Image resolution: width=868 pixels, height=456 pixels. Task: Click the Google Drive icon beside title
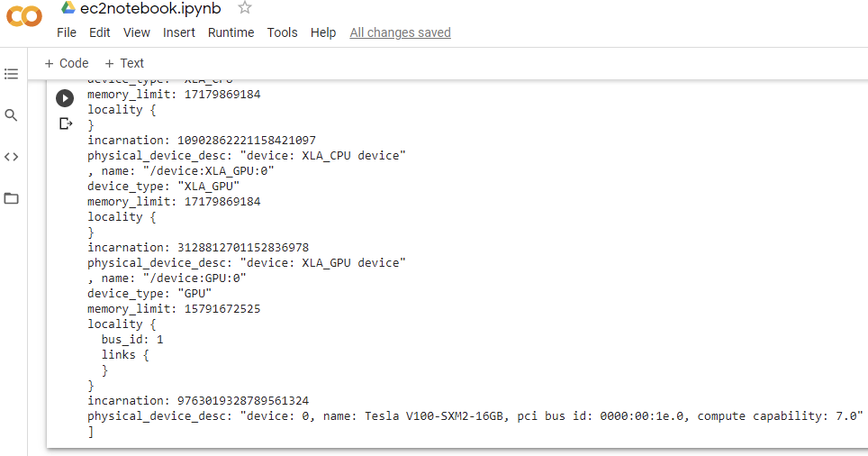coord(68,8)
